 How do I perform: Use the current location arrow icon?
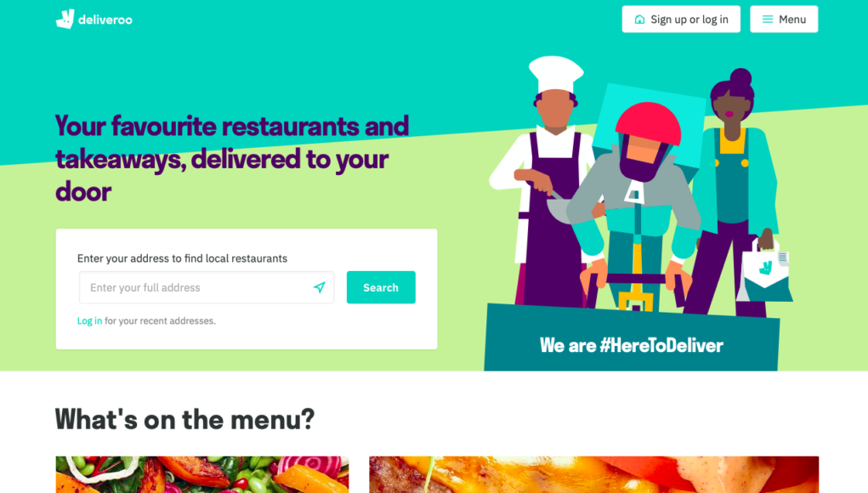tap(320, 287)
